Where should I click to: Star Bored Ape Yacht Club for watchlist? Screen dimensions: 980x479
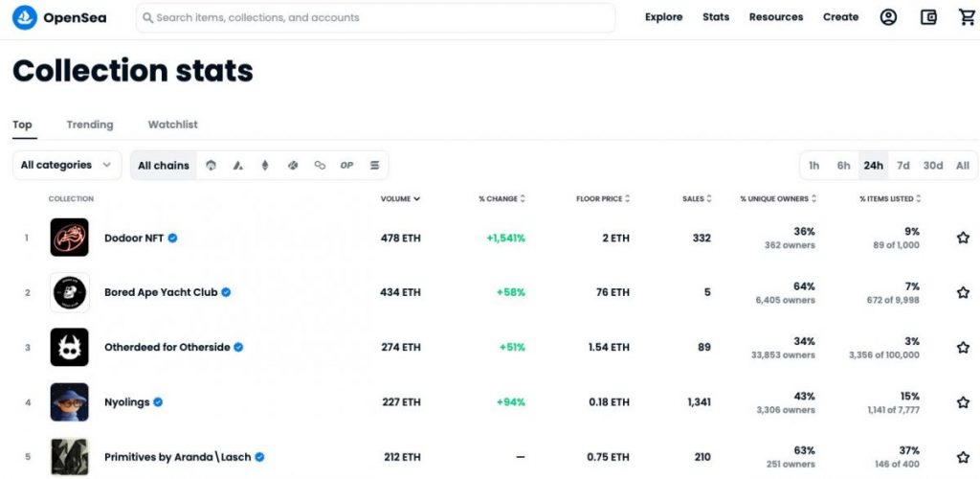[x=963, y=292]
